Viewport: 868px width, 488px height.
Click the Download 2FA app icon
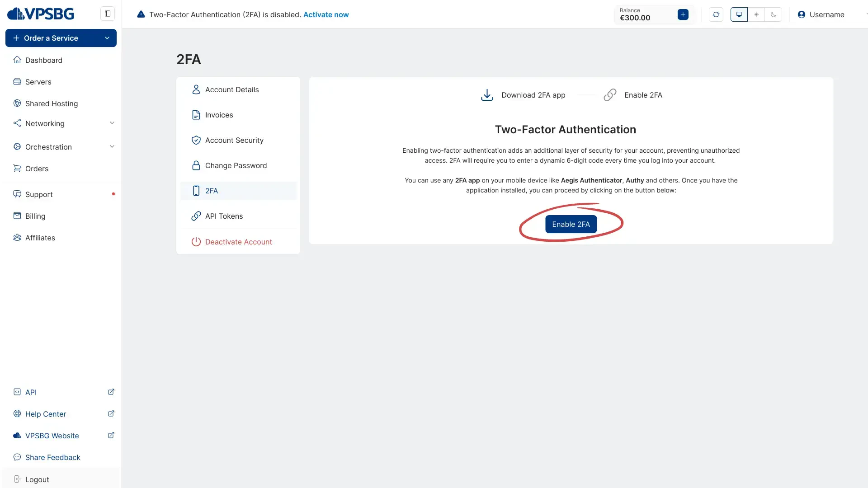point(487,95)
